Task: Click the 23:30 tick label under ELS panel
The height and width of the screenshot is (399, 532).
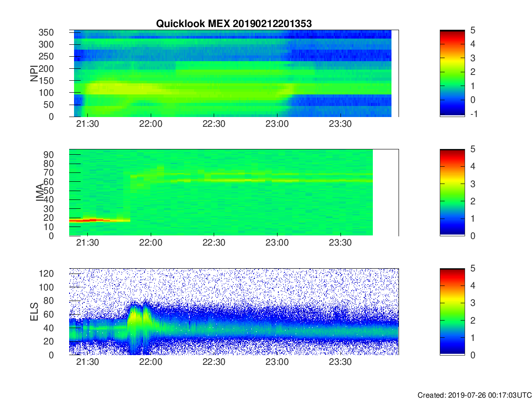Action: click(x=340, y=362)
